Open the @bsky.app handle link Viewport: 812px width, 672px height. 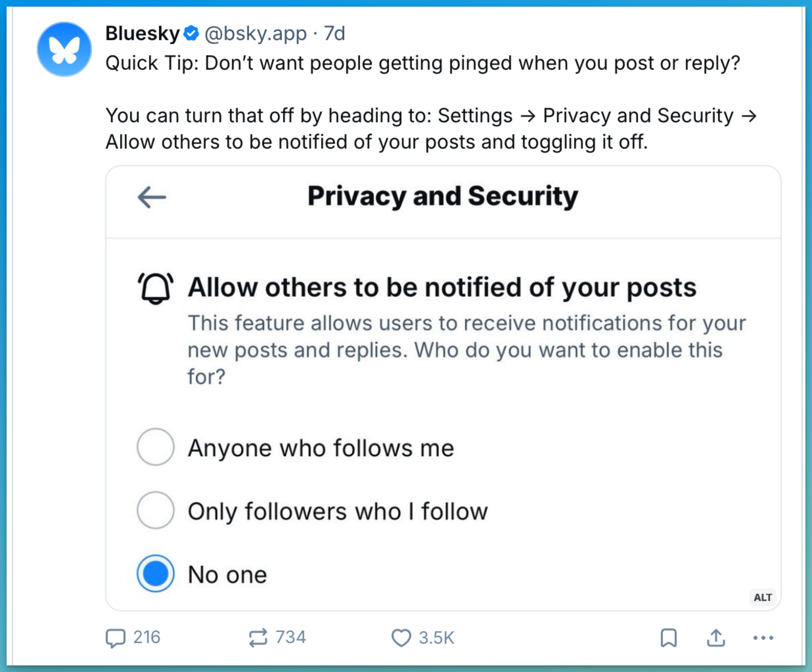(x=255, y=33)
